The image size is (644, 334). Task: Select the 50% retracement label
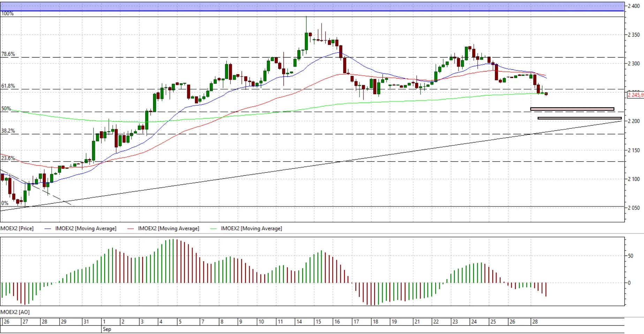pos(6,108)
